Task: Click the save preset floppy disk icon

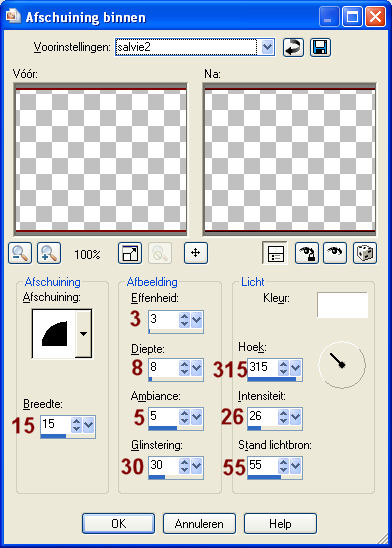Action: [x=320, y=47]
